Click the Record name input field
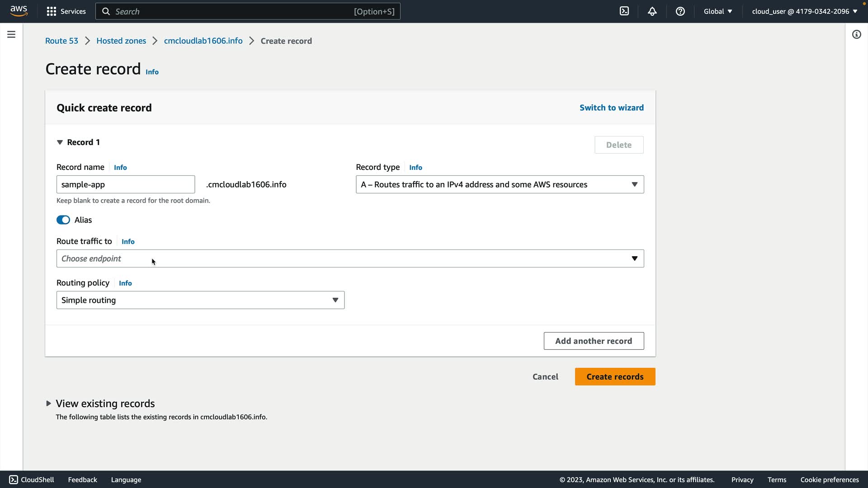This screenshot has width=868, height=488. pyautogui.click(x=126, y=184)
